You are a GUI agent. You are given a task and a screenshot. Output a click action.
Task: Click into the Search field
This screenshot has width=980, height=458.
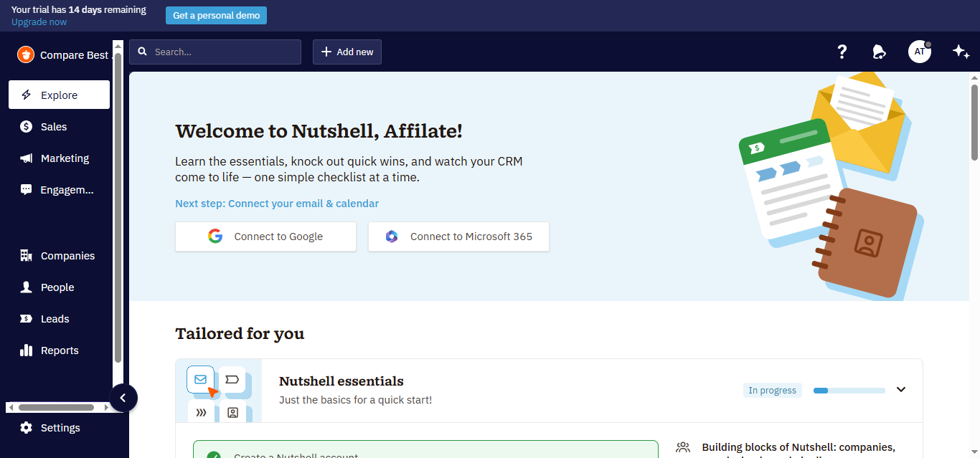[x=215, y=52]
